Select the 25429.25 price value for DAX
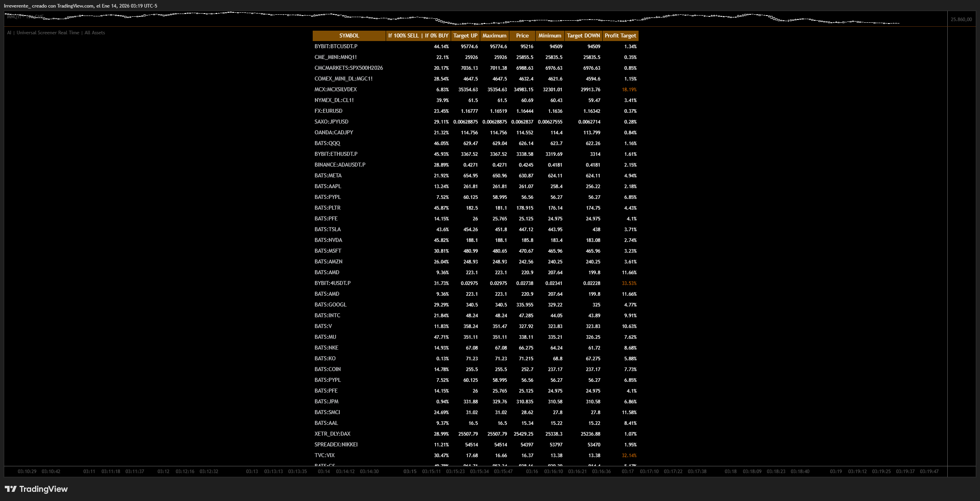This screenshot has height=501, width=980. [x=524, y=434]
